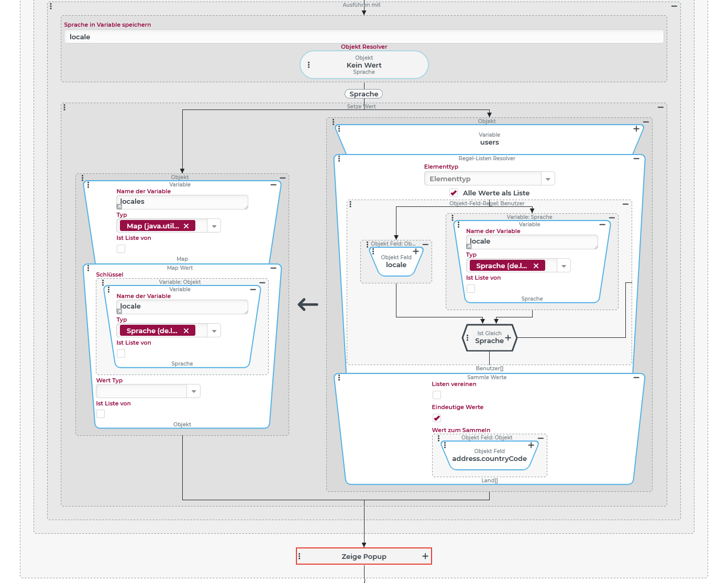Click plus on the locale Objekt Feld block

coord(416,251)
